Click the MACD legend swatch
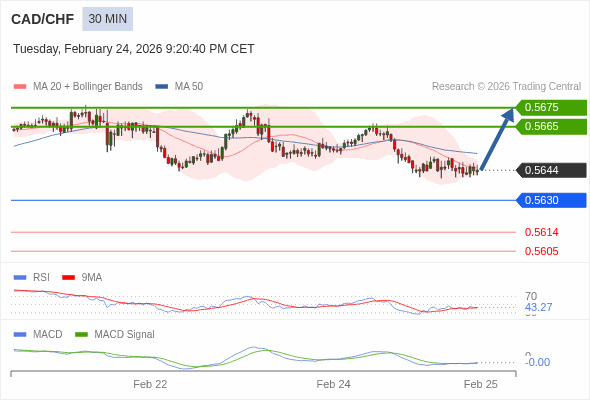The height and width of the screenshot is (400, 590). click(20, 335)
